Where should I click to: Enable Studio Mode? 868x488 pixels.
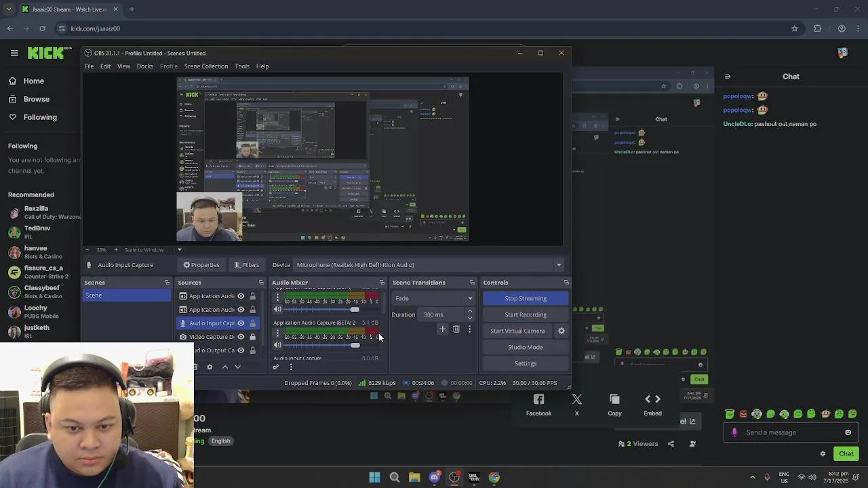[526, 347]
